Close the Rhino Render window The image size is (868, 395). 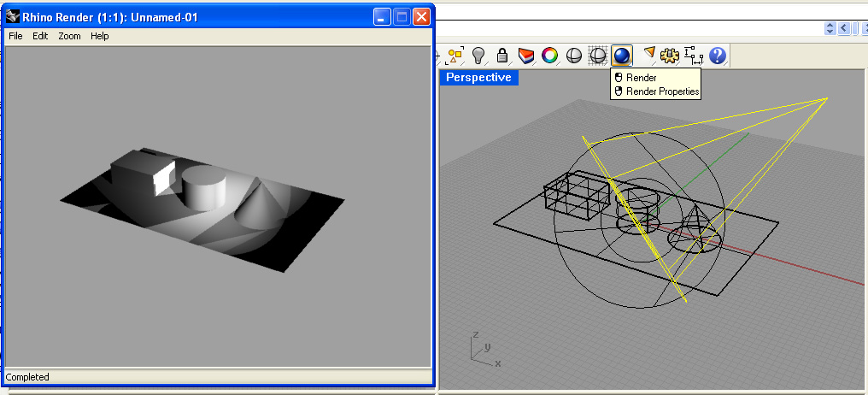pos(422,17)
